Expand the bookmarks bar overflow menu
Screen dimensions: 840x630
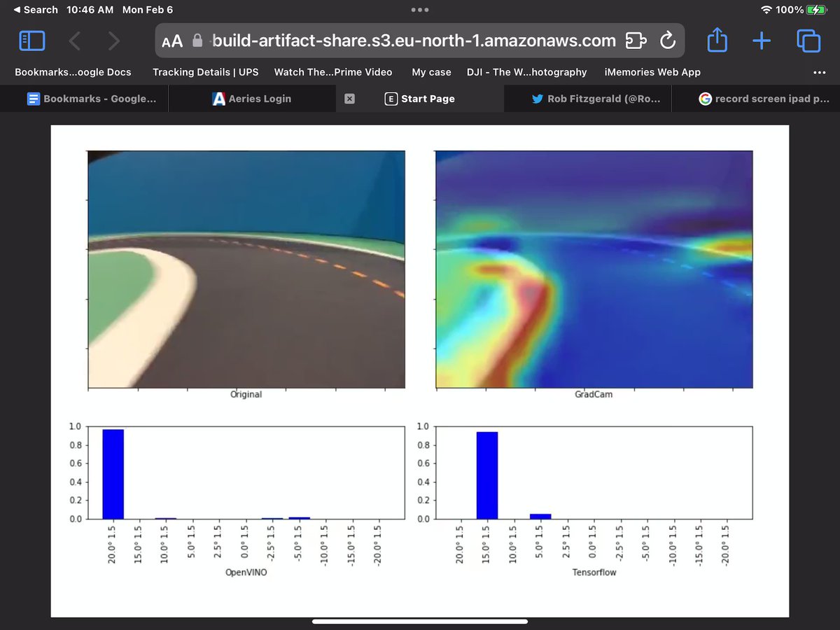click(x=819, y=72)
